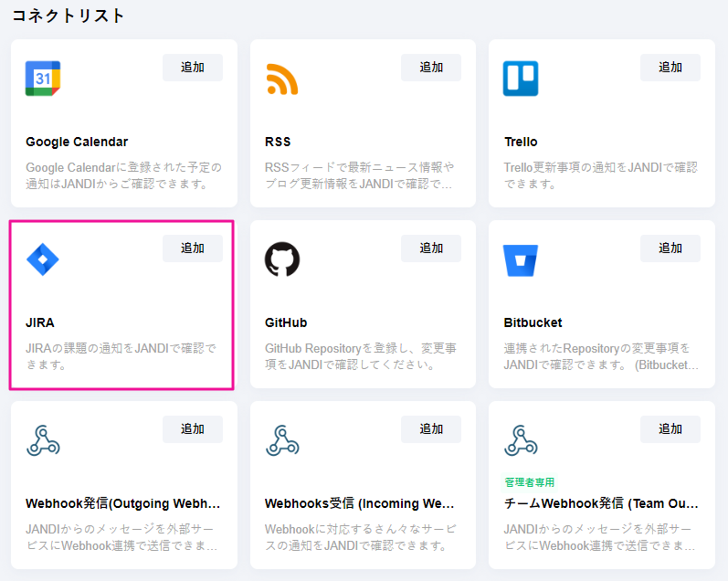The image size is (728, 581).
Task: Add the Webhooks受信 Incoming Webhook connector
Action: (431, 429)
